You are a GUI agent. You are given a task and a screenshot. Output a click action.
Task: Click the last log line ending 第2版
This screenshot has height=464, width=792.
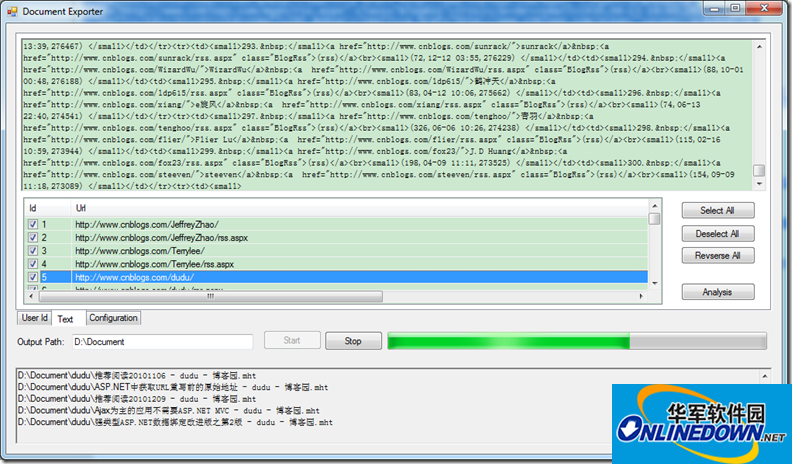click(175, 422)
